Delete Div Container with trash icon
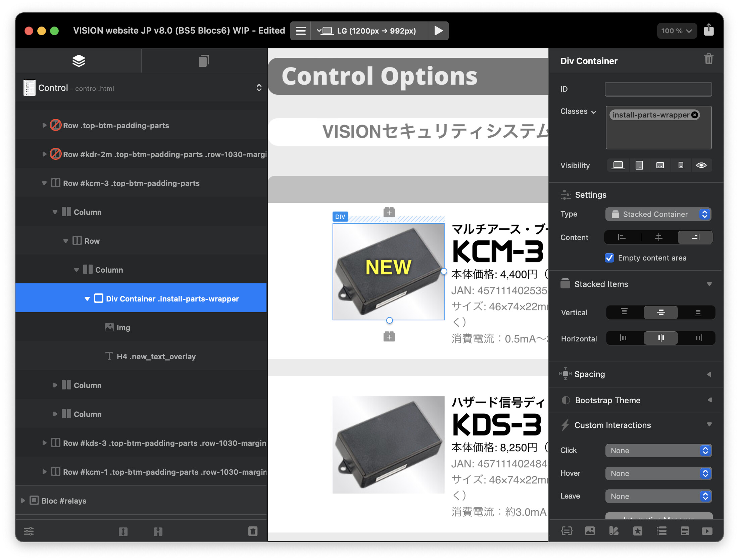Screen dimensions: 739x560 [x=708, y=59]
